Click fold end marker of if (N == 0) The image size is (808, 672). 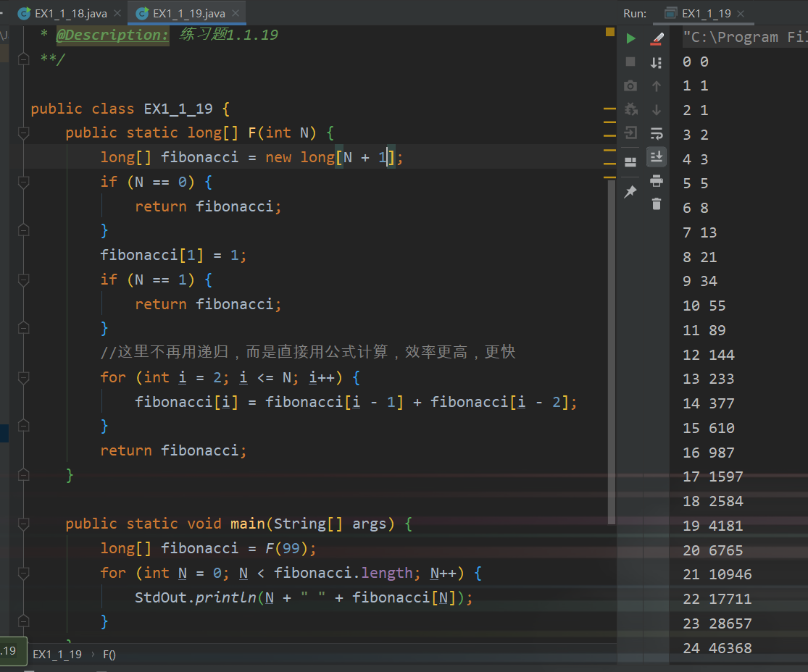(23, 230)
